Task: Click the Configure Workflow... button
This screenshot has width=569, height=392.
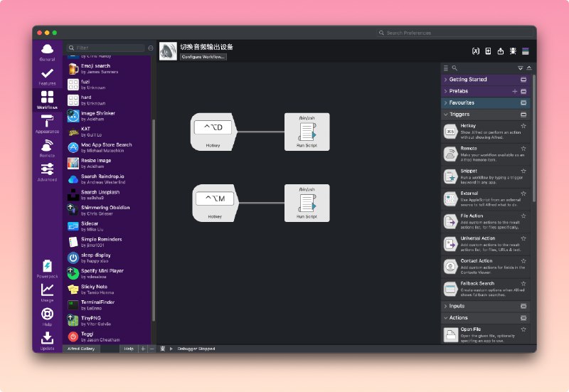Action: point(203,57)
